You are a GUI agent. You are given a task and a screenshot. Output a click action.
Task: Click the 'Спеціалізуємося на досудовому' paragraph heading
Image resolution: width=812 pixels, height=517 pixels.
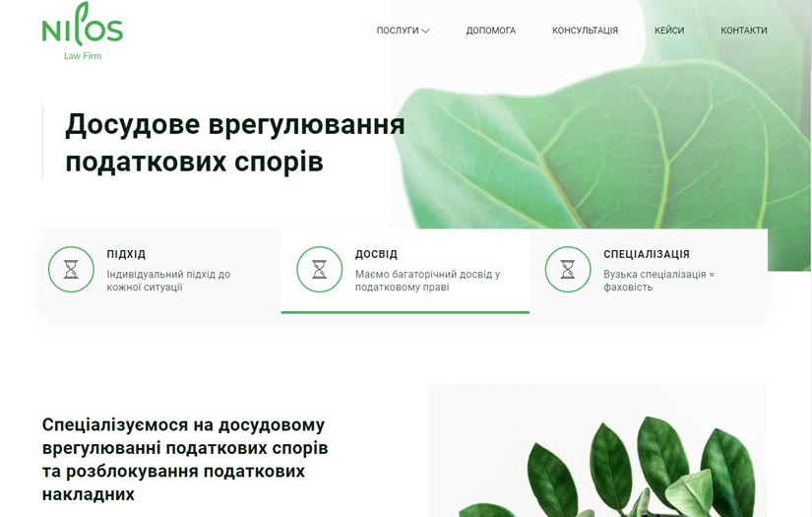click(185, 459)
